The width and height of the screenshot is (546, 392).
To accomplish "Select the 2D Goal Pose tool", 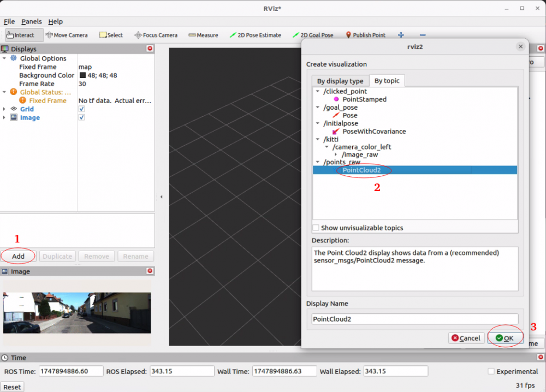I will click(x=315, y=34).
